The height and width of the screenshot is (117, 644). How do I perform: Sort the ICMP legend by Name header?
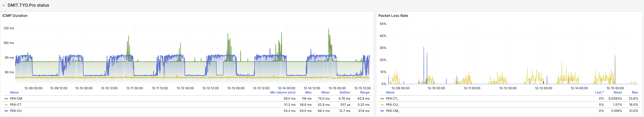(14, 92)
